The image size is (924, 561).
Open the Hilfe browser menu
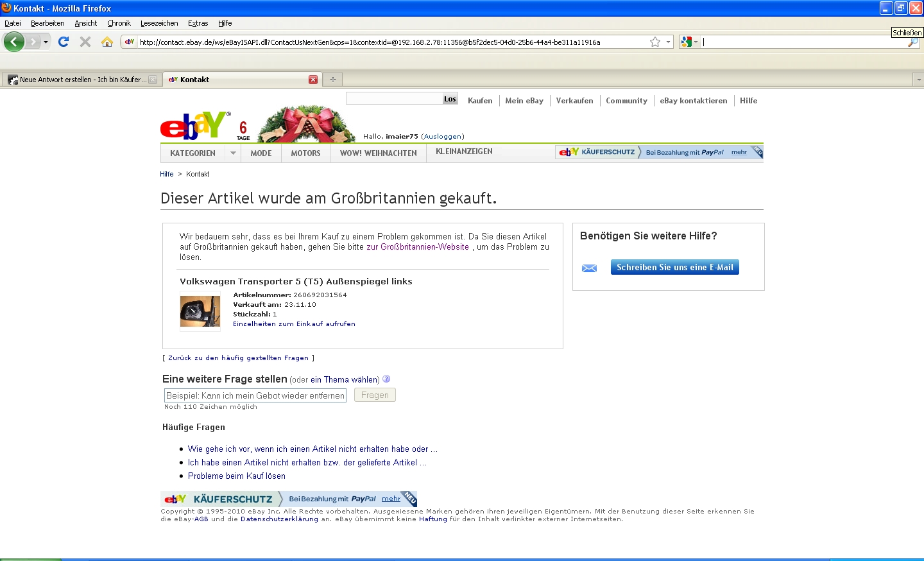pos(225,23)
